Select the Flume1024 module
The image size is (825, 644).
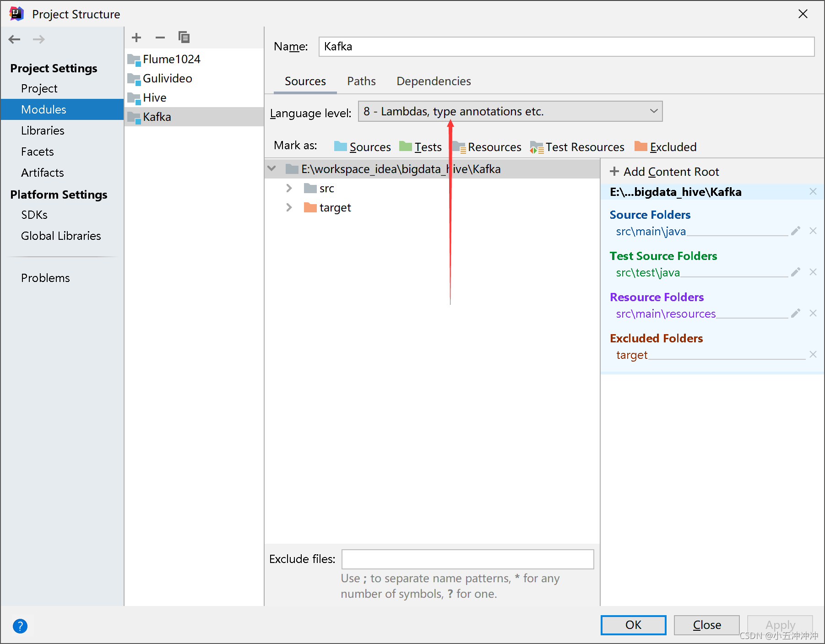coord(194,59)
